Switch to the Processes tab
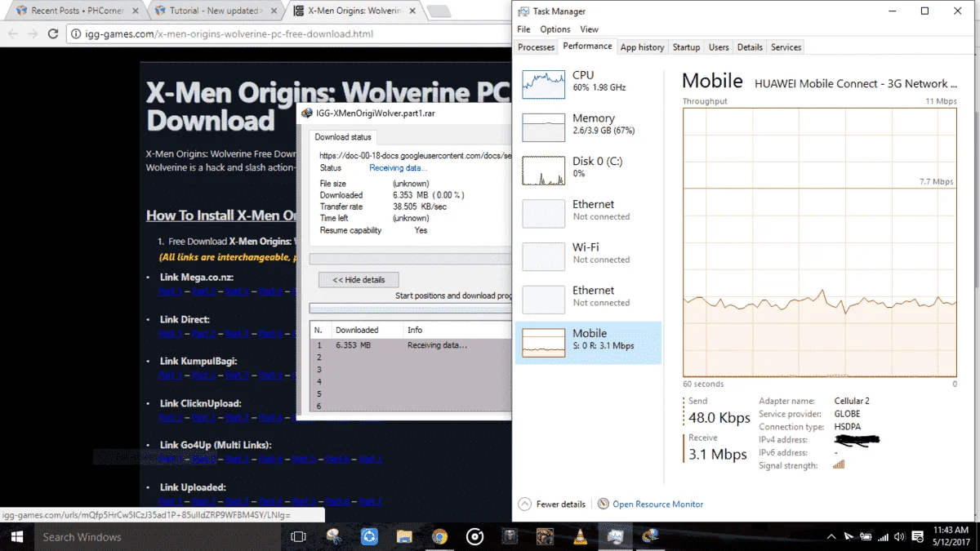This screenshot has width=980, height=551. tap(537, 47)
